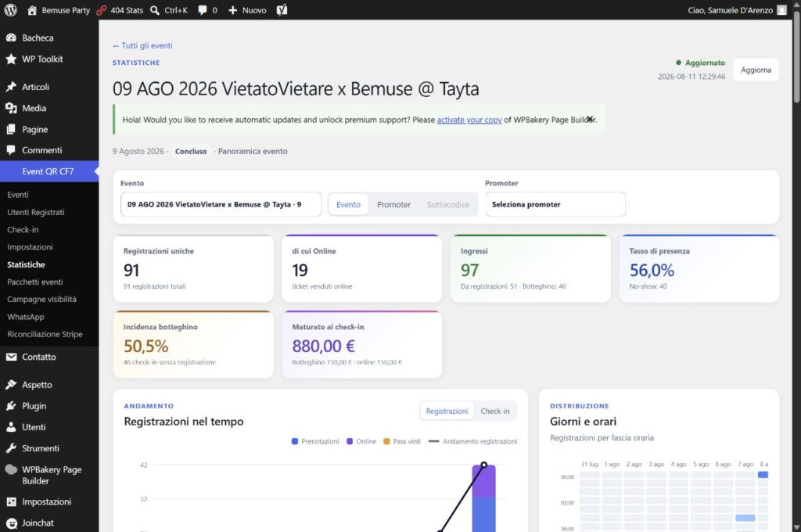Open the Impostazioni item under Event QR CF7
This screenshot has width=801, height=532.
pyautogui.click(x=31, y=247)
